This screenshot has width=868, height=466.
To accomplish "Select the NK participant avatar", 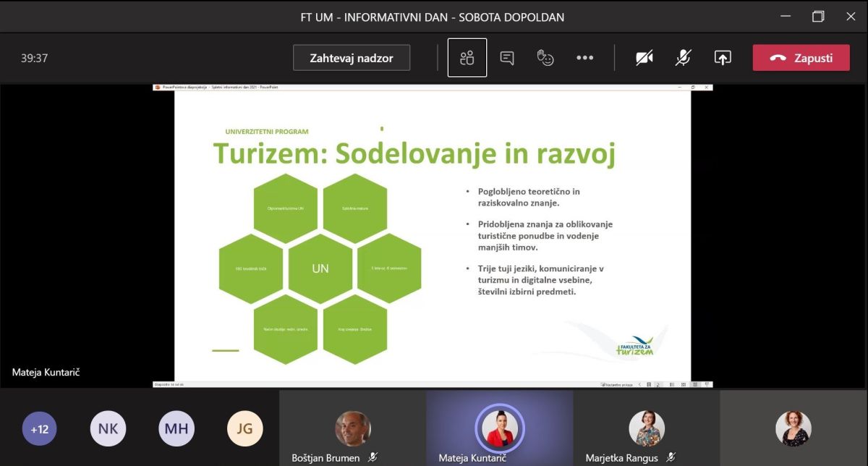I will point(108,429).
